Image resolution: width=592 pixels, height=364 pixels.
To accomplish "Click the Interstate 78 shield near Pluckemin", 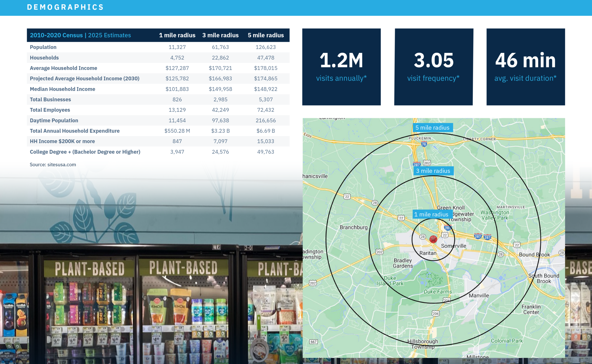I will click(424, 144).
